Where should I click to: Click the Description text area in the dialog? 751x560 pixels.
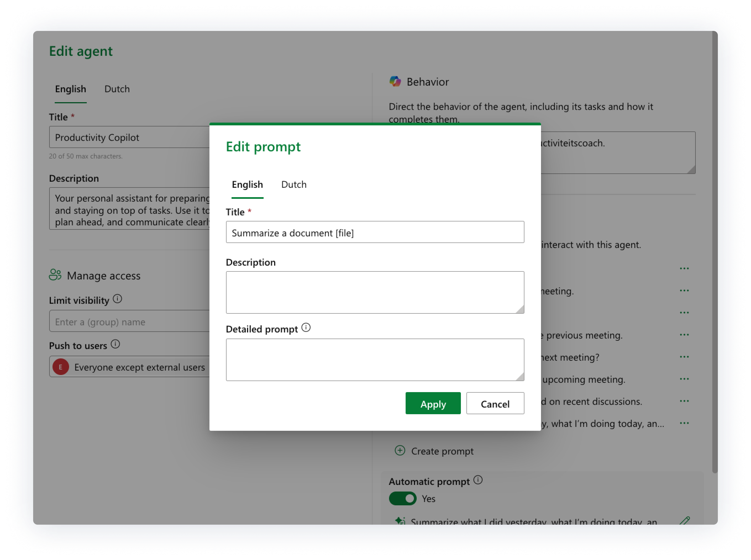pyautogui.click(x=375, y=292)
